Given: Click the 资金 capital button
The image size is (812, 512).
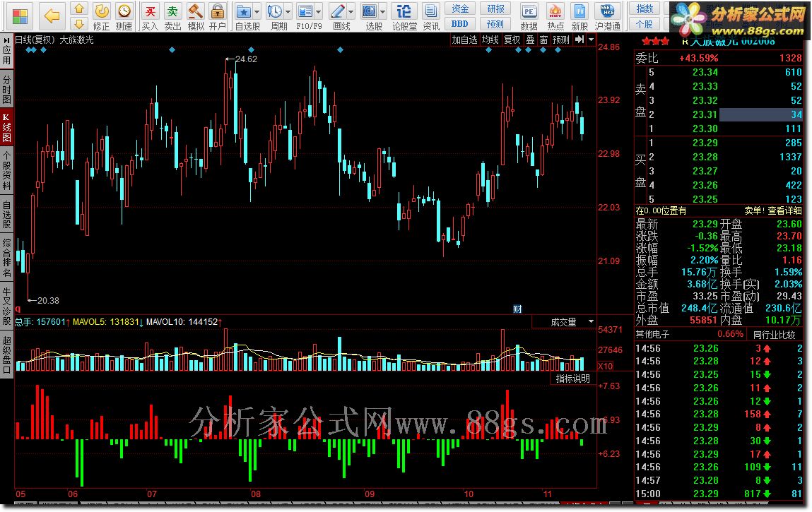Looking at the screenshot, I should 460,8.
